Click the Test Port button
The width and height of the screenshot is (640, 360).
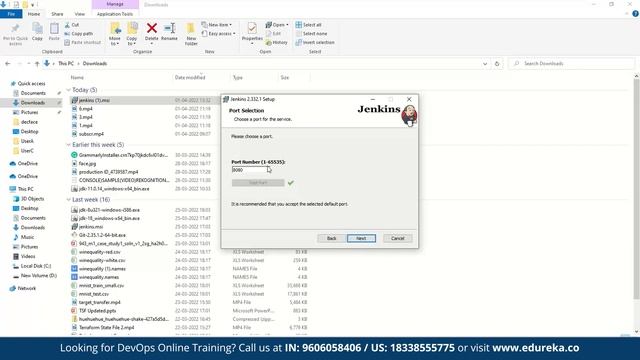click(x=258, y=183)
